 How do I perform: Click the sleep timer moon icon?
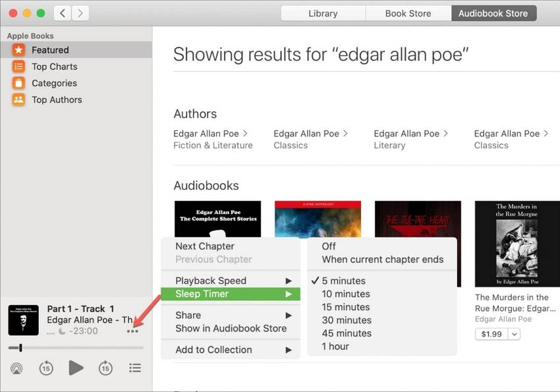click(x=62, y=331)
